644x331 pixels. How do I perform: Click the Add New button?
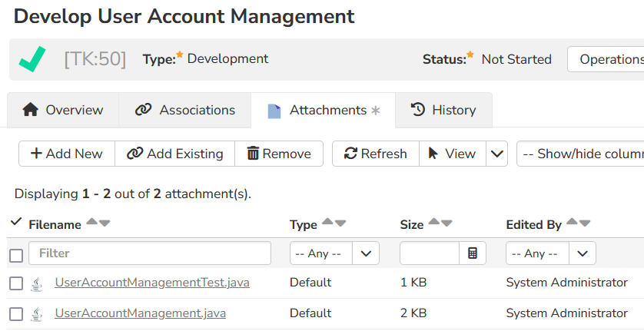tap(67, 154)
